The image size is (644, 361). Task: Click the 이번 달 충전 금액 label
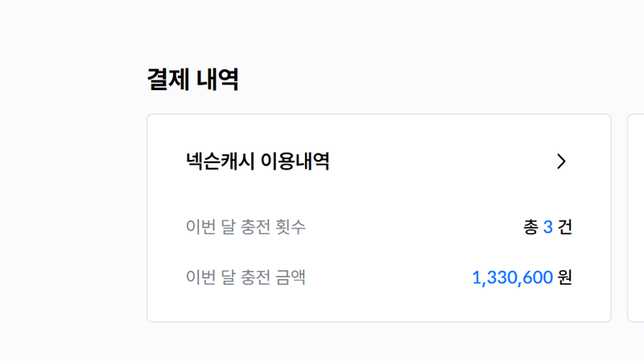click(x=246, y=277)
